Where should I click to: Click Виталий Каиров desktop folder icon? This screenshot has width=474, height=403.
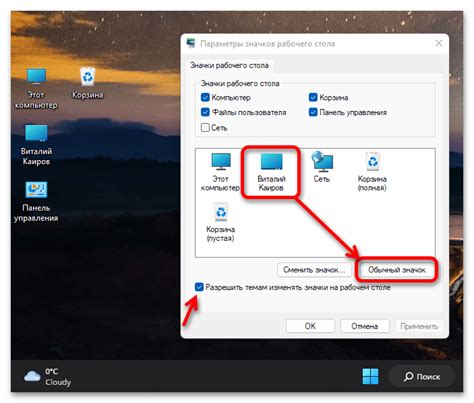36,145
